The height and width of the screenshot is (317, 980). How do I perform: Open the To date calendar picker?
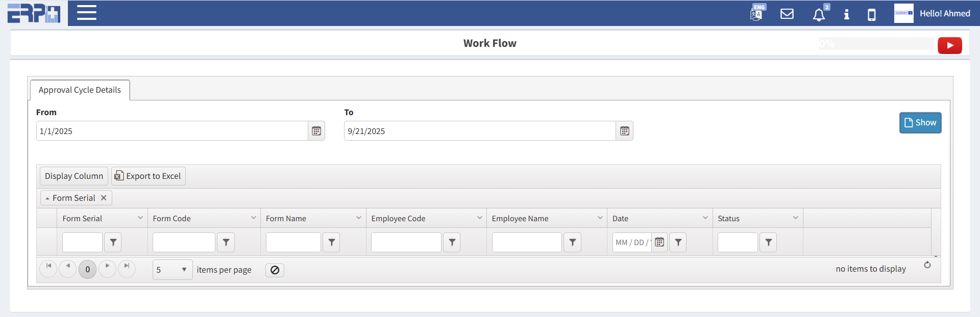624,131
